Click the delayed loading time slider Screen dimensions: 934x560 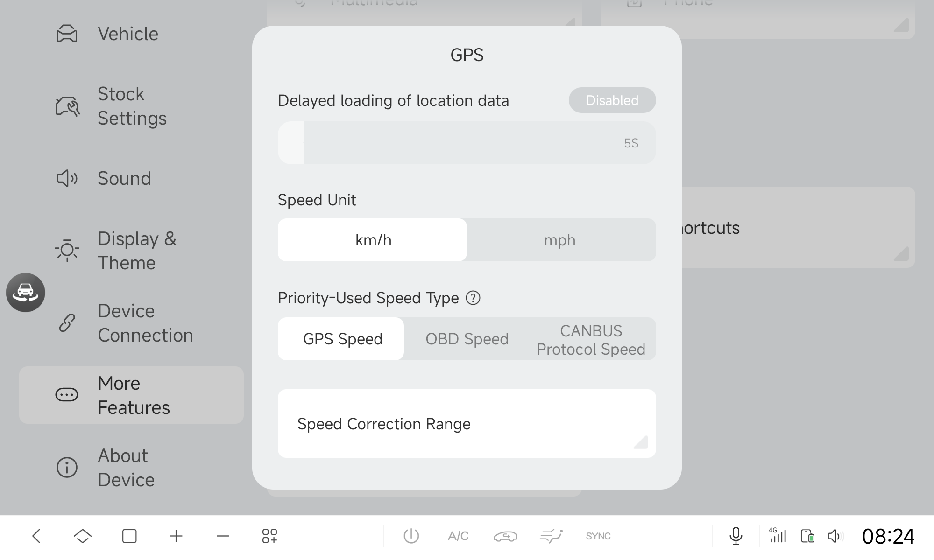pos(467,143)
